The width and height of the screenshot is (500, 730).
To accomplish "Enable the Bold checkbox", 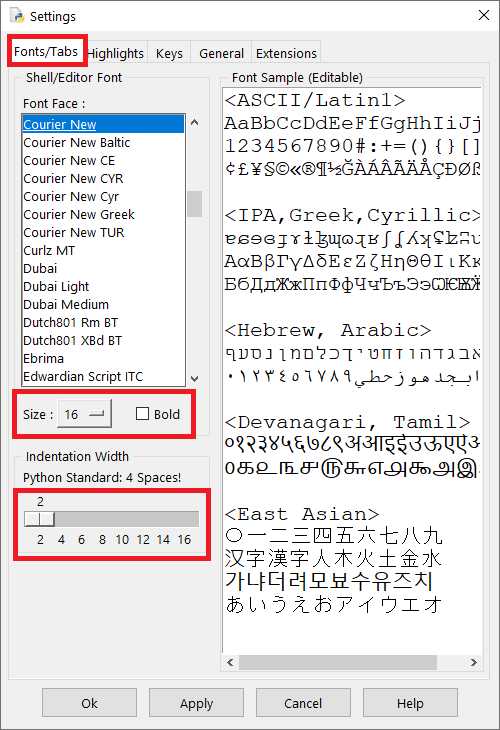I will click(x=142, y=413).
